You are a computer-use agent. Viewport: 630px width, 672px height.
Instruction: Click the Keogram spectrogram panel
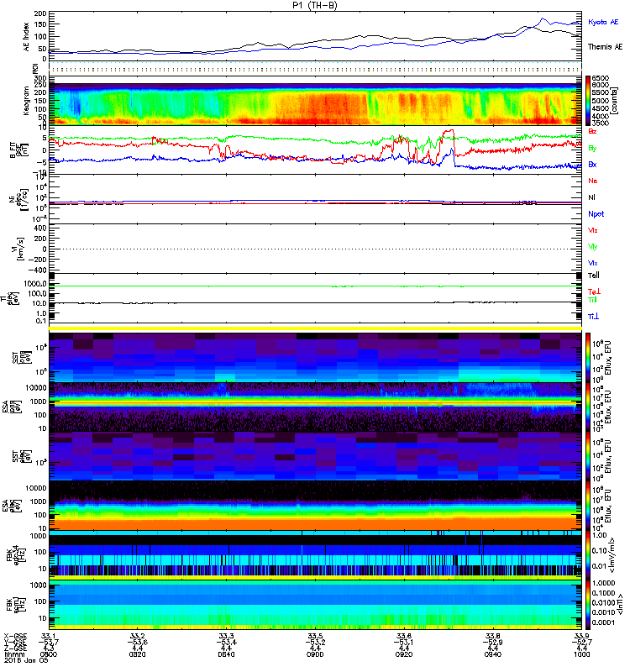pos(315,101)
